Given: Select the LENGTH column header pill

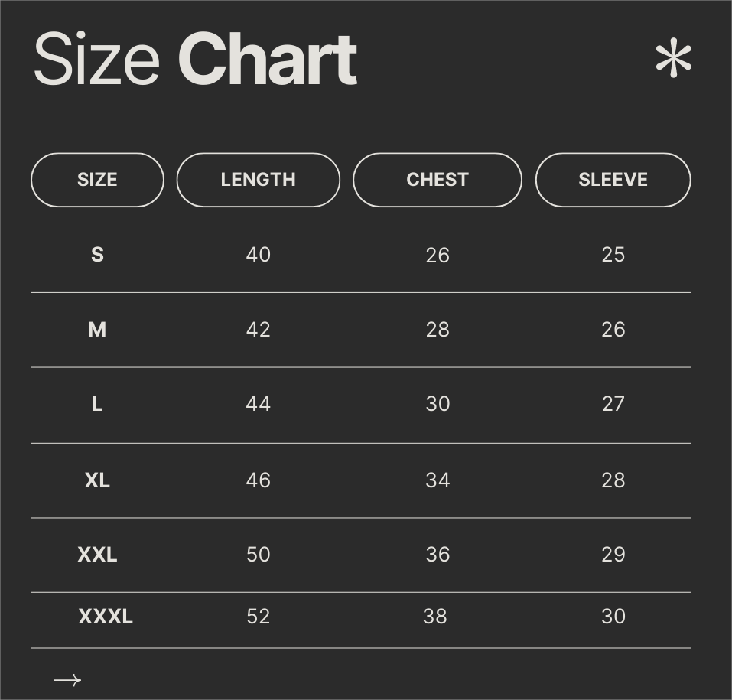Looking at the screenshot, I should click(x=259, y=180).
